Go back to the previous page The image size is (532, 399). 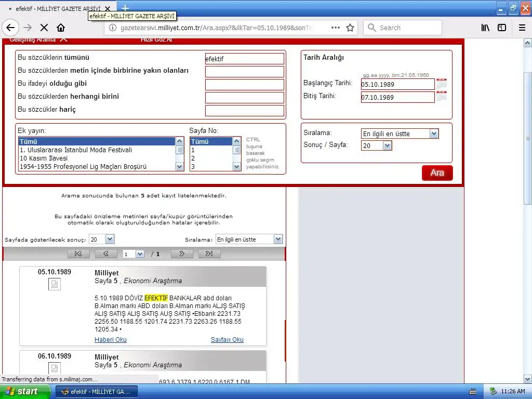coord(10,28)
